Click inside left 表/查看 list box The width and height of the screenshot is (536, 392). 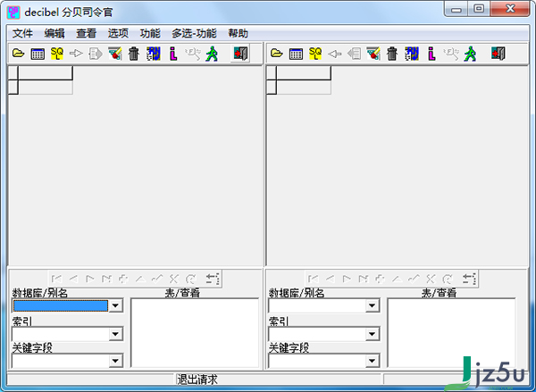195,333
